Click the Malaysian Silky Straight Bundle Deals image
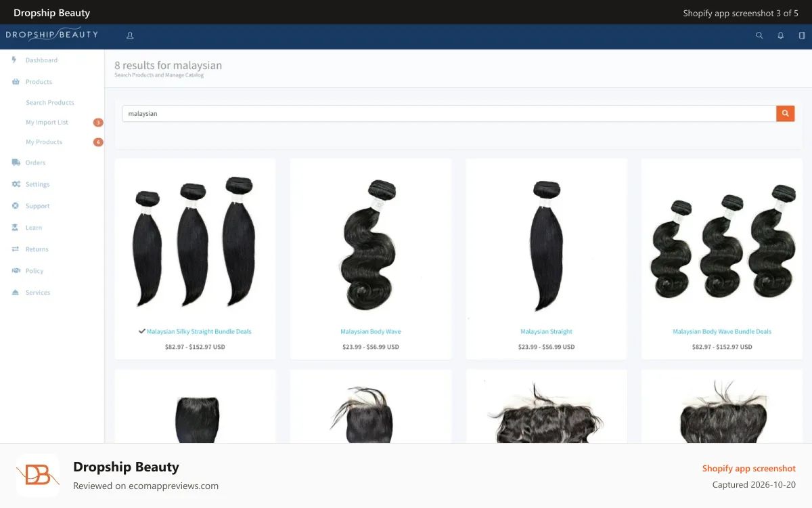This screenshot has height=508, width=812. point(195,242)
